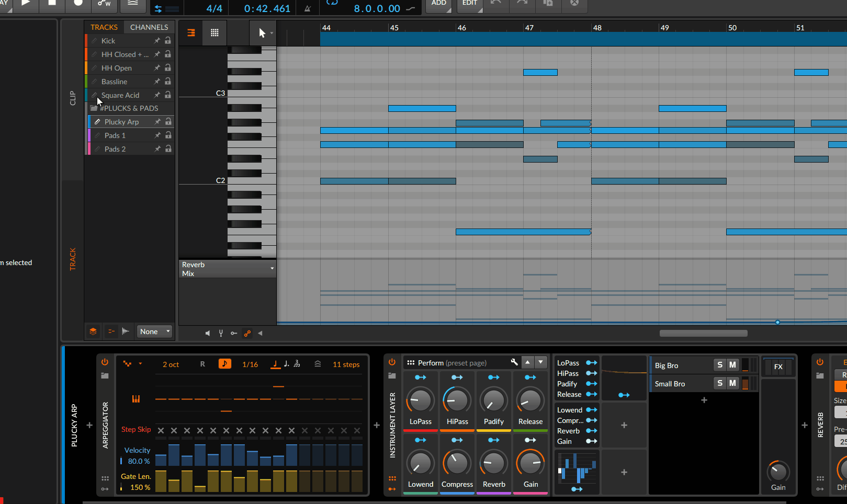Click the 11 steps value
This screenshot has width=847, height=504.
coord(346,364)
